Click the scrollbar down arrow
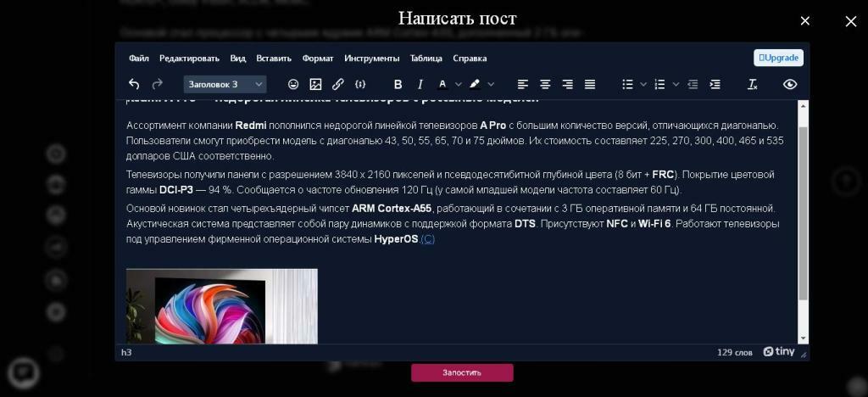868x397 pixels. (804, 338)
